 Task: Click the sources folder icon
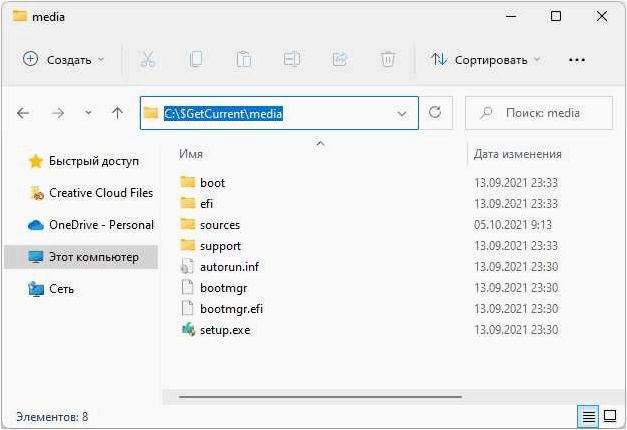click(x=188, y=224)
